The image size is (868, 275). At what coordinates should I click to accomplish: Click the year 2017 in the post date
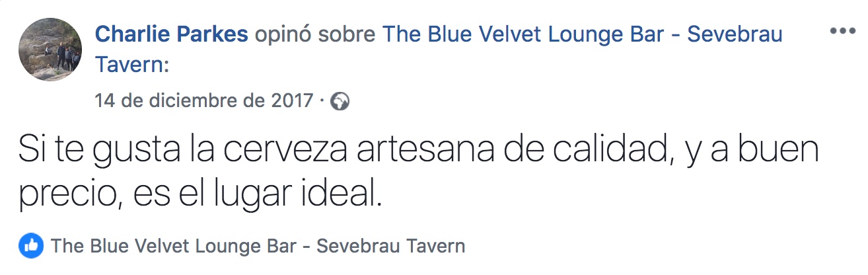(293, 101)
